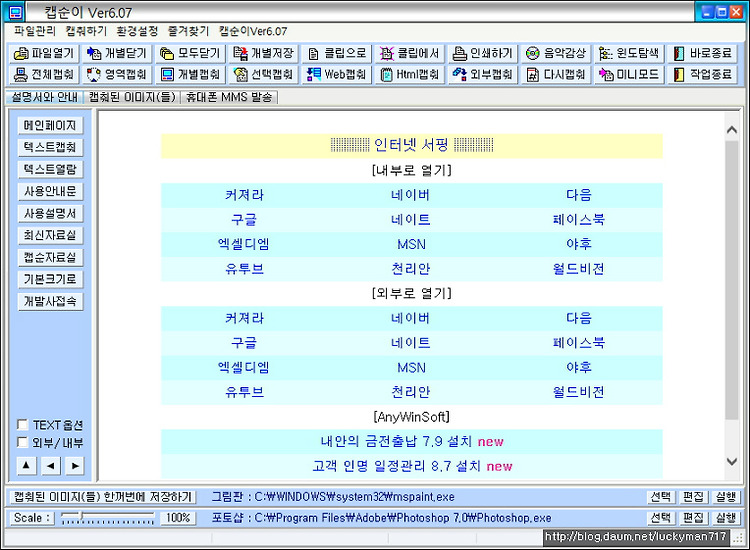Click the 사용안내문 sidebar button

(x=50, y=191)
